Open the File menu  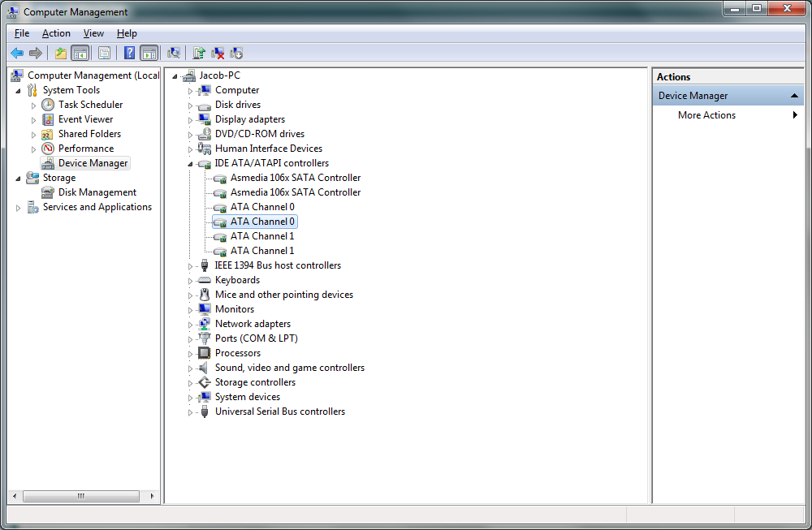point(22,33)
